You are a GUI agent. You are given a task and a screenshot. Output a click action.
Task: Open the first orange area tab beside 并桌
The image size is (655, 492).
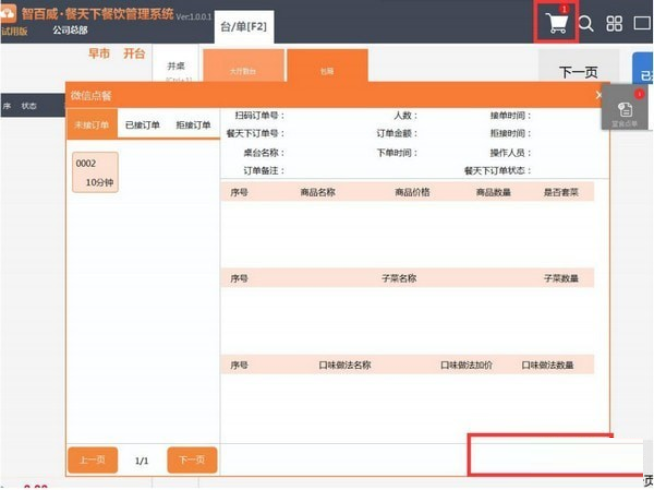(243, 66)
